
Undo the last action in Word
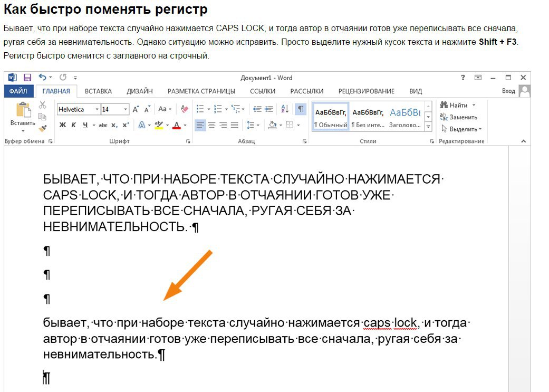[43, 77]
